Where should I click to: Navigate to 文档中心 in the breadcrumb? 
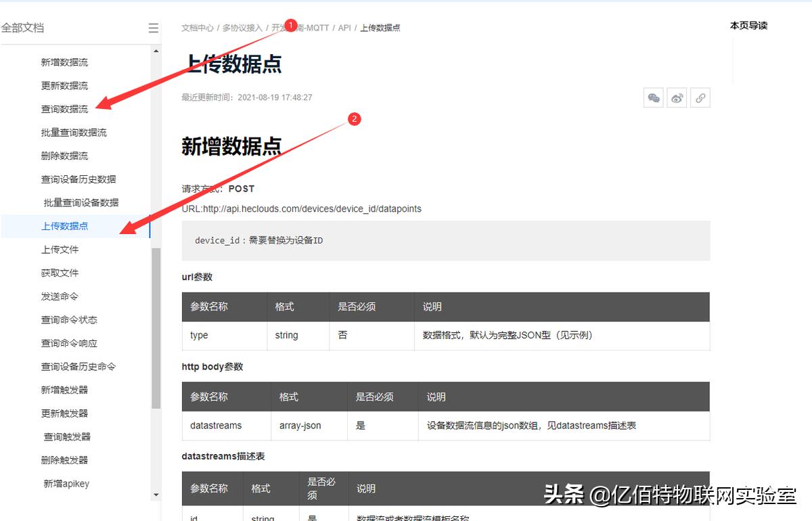(197, 28)
